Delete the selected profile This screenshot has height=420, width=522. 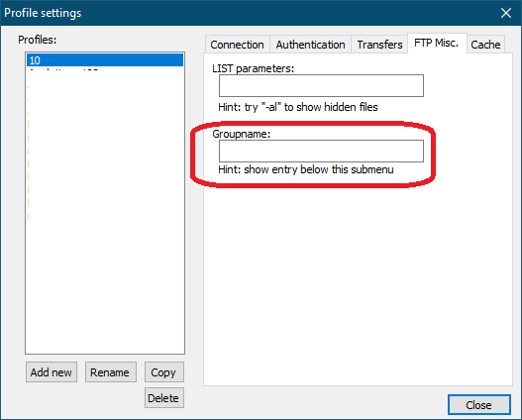(x=164, y=397)
